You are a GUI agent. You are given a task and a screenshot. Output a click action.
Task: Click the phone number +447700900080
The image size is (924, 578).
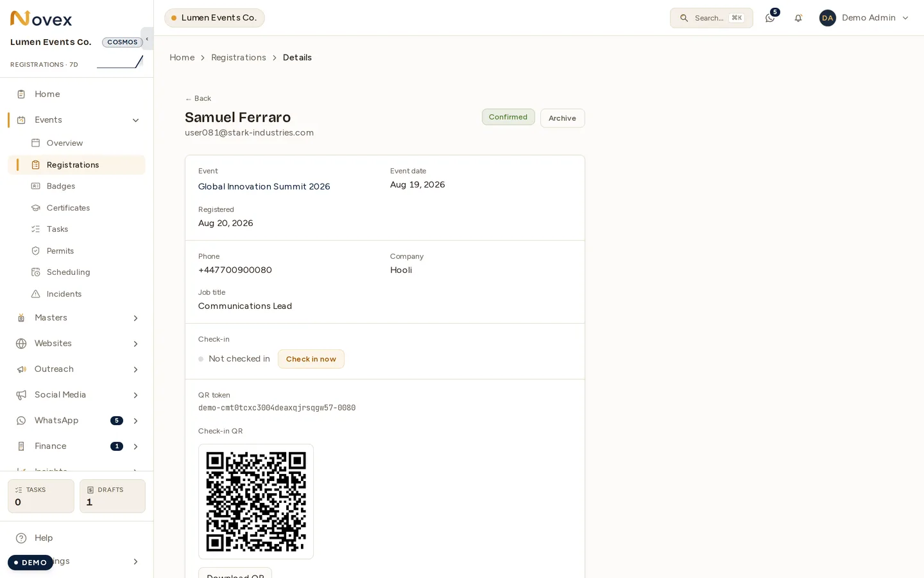[235, 270]
